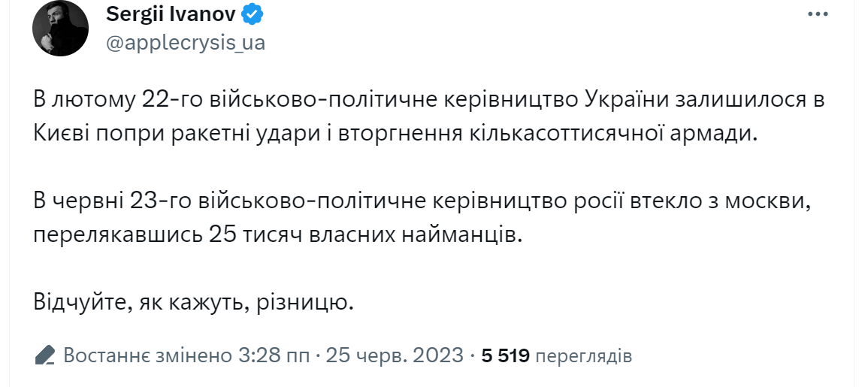Click the 5 519 views count
This screenshot has width=868, height=387.
(506, 355)
